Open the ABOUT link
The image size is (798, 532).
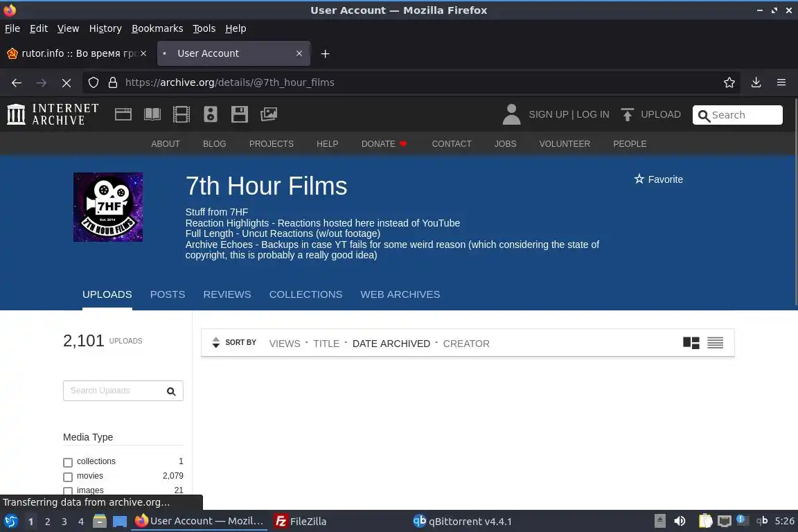[x=166, y=144]
